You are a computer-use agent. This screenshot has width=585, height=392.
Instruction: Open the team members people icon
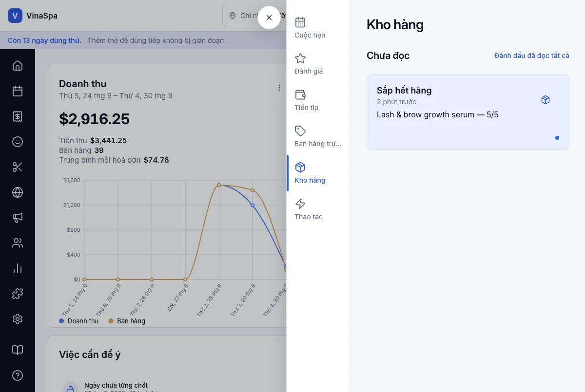pyautogui.click(x=18, y=243)
